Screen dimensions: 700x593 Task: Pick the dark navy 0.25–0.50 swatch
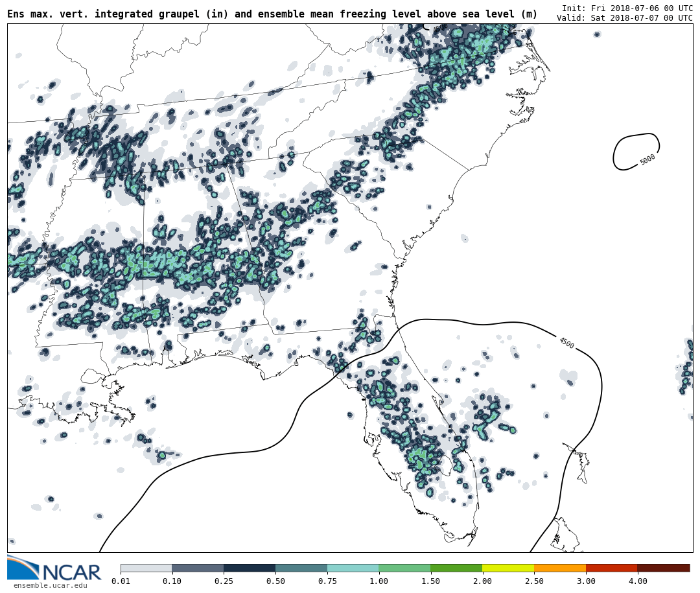pyautogui.click(x=250, y=568)
